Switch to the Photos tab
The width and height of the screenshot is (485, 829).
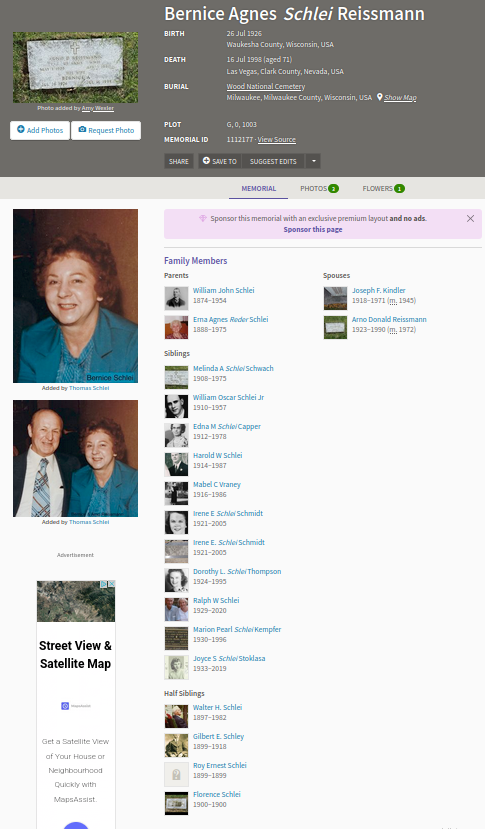coord(319,188)
